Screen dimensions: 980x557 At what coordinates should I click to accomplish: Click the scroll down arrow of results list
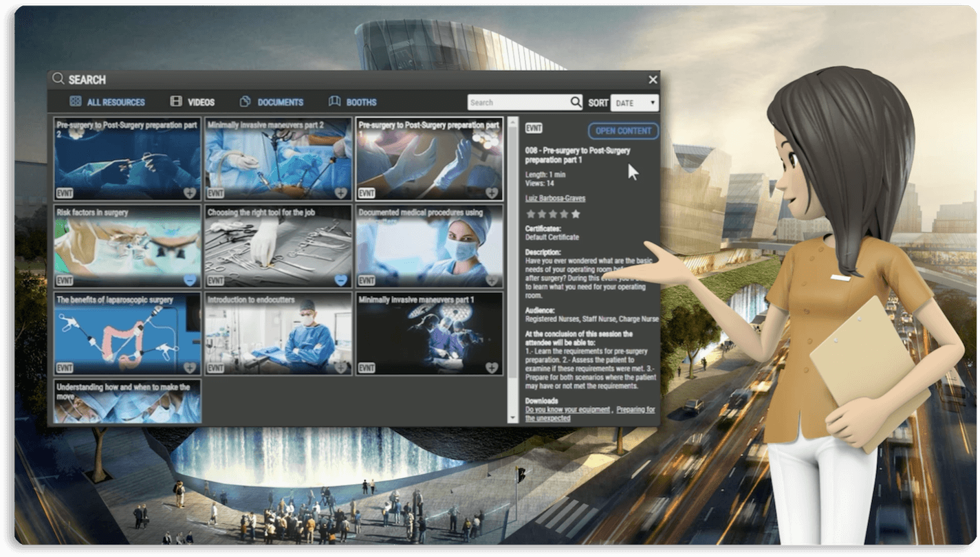click(512, 417)
